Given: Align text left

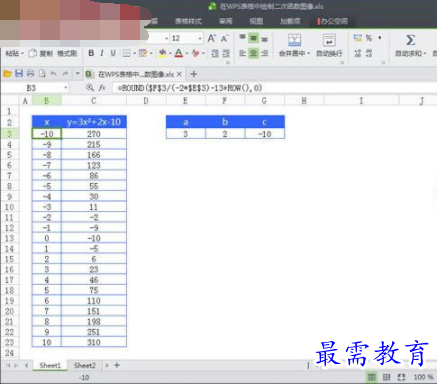Looking at the screenshot, I should coord(242,53).
